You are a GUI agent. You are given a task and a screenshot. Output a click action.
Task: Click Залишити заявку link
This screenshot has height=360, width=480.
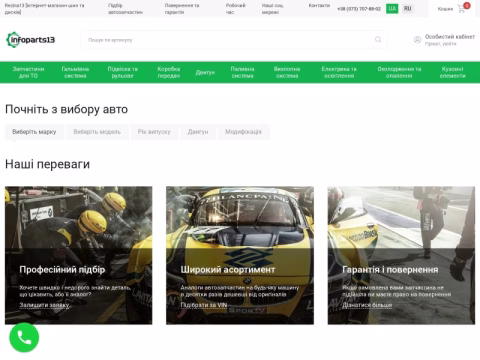pyautogui.click(x=44, y=305)
